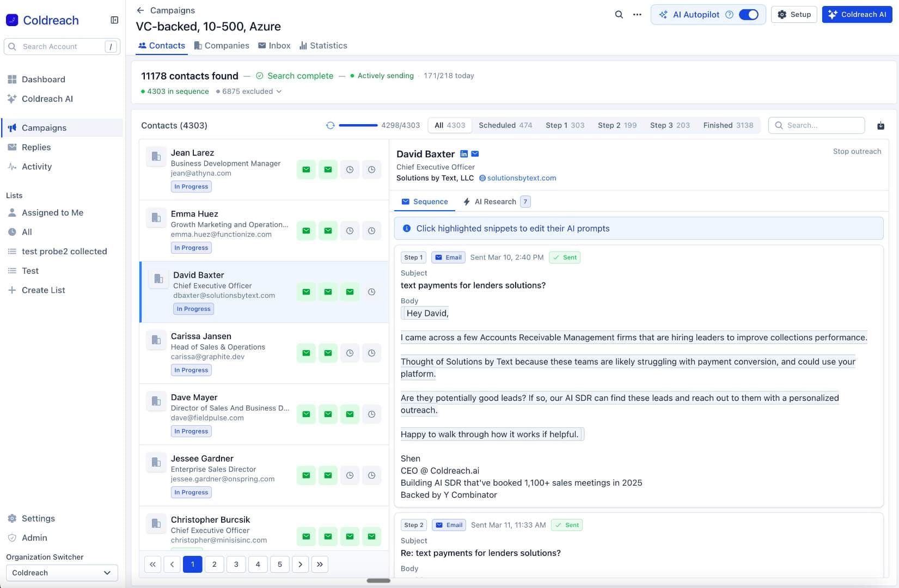
Task: Open the Organization Switcher Coldreach dropdown
Action: (62, 573)
